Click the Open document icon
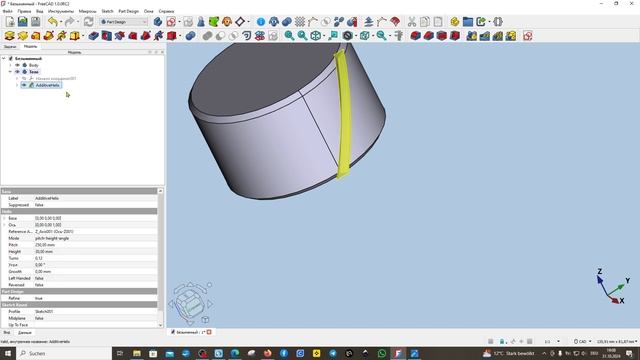 [23, 22]
